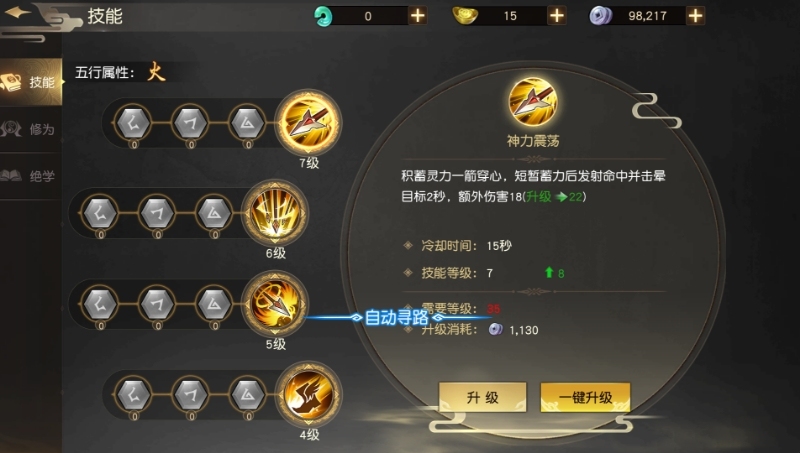Switch to the 修为 sidebar tab

coord(31,129)
